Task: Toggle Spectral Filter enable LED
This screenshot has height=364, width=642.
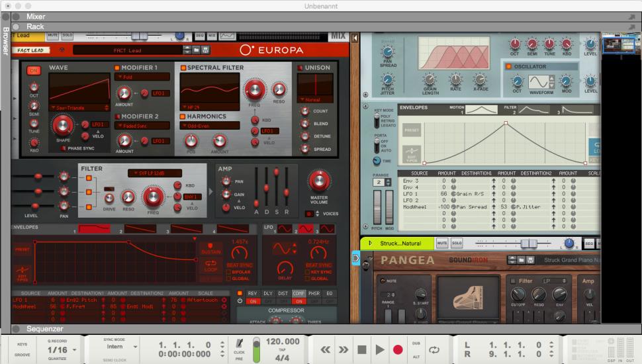Action: (x=183, y=68)
